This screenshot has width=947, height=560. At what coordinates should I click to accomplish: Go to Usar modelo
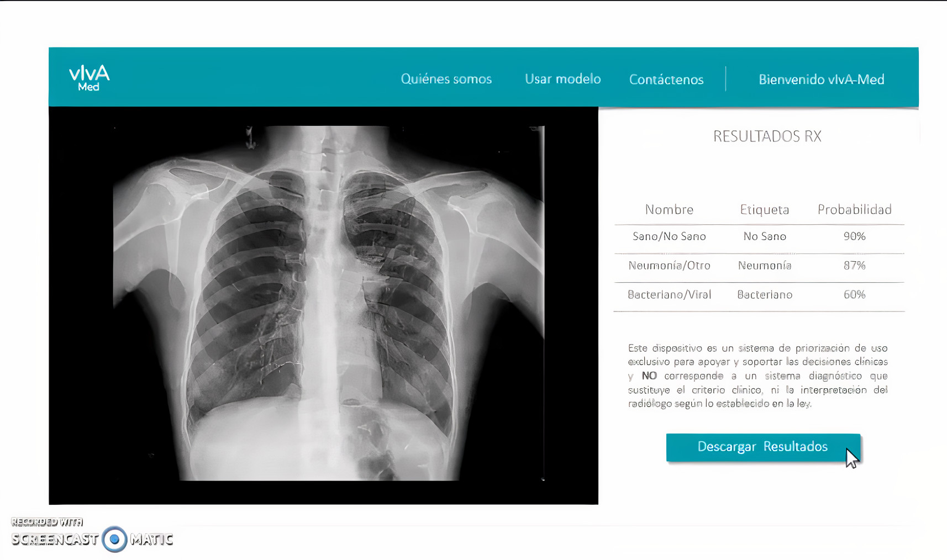562,79
